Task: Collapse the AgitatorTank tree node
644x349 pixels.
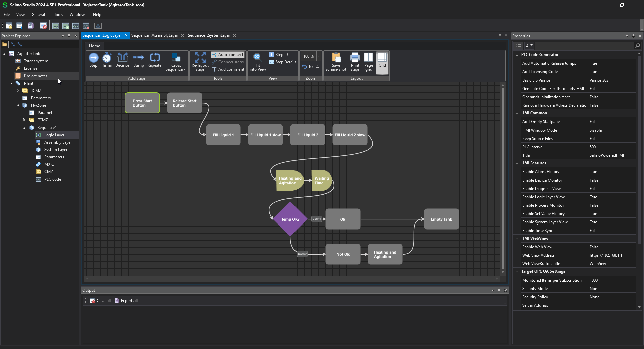Action: [5, 54]
